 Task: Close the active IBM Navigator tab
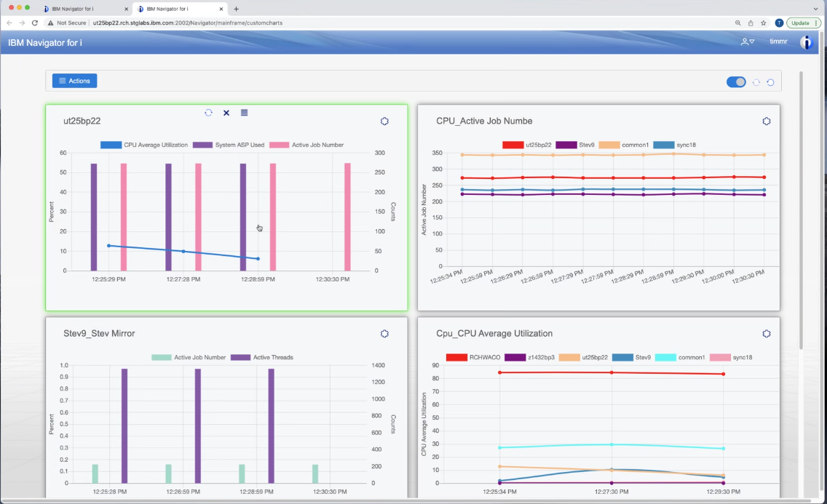pyautogui.click(x=221, y=9)
